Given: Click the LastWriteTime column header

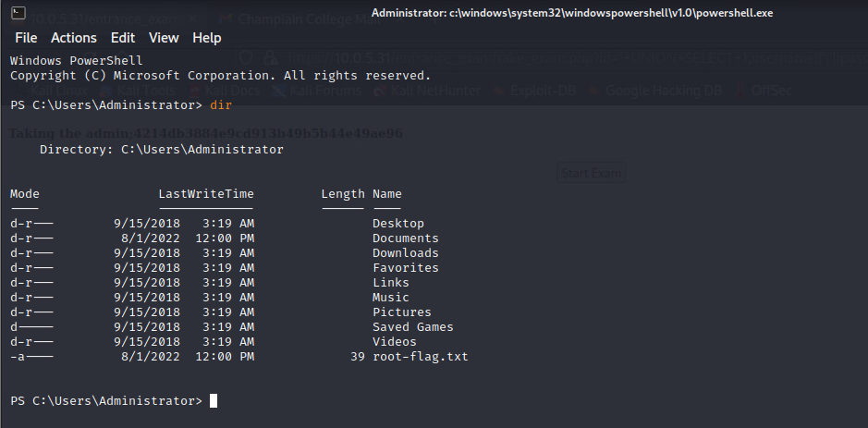Looking at the screenshot, I should click(205, 194).
